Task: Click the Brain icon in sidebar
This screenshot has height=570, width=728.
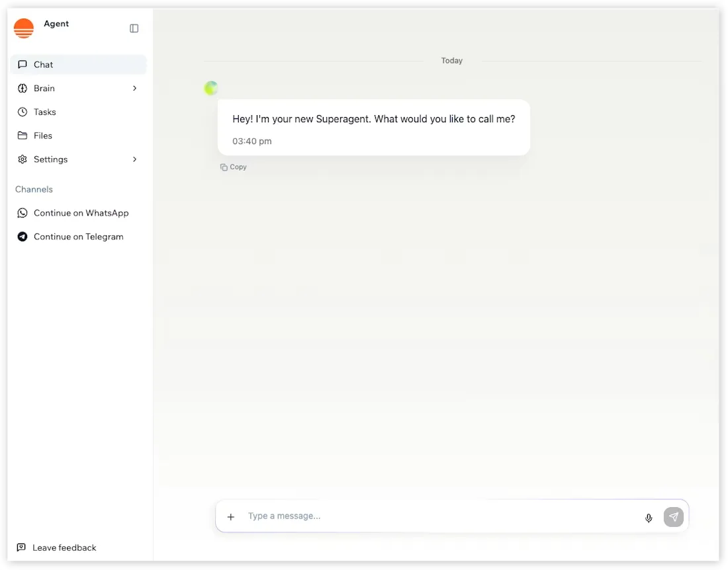Action: (x=23, y=88)
